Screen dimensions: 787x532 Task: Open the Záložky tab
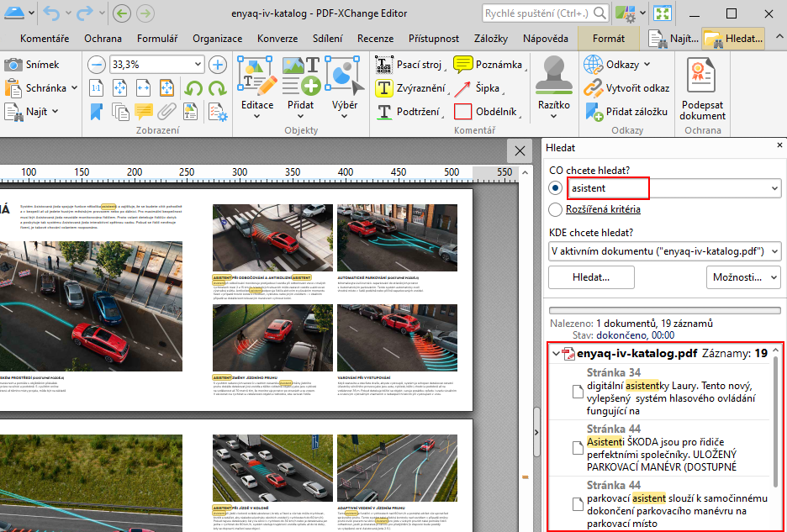coord(491,39)
